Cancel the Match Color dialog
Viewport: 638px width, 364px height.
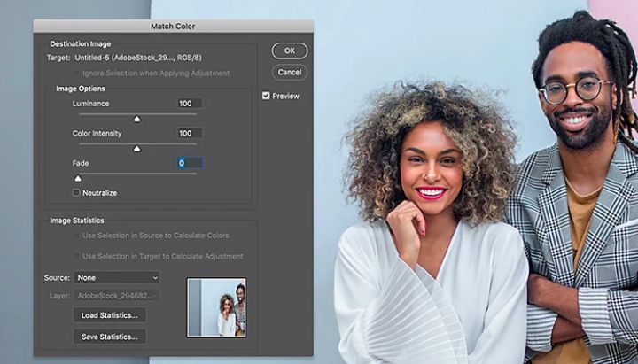coord(290,73)
